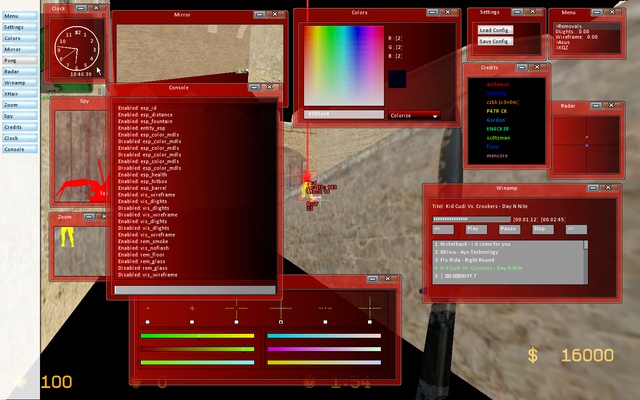Click 'Enabled: esp_distance' console line
Image resolution: width=640 pixels, height=400 pixels.
pos(145,115)
